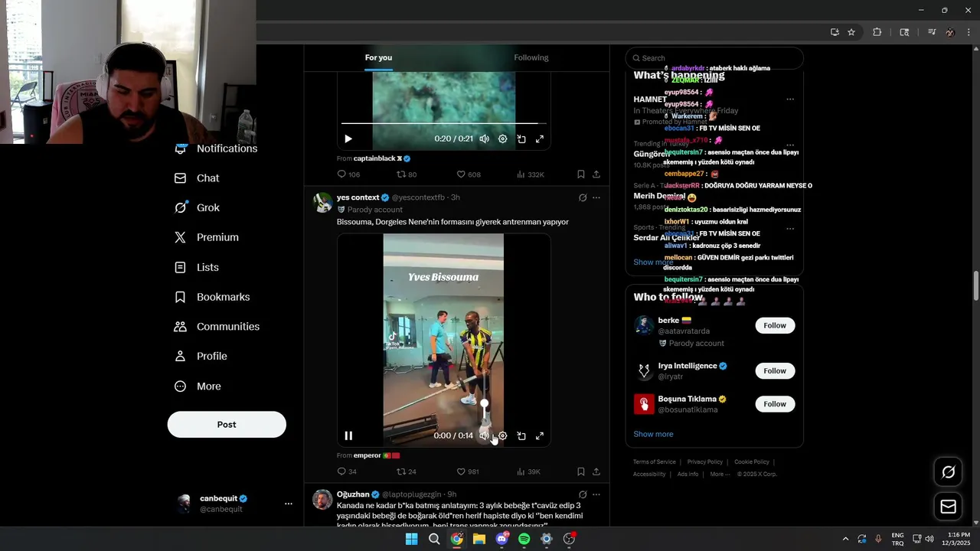Share the captainblack video post

[x=596, y=174]
